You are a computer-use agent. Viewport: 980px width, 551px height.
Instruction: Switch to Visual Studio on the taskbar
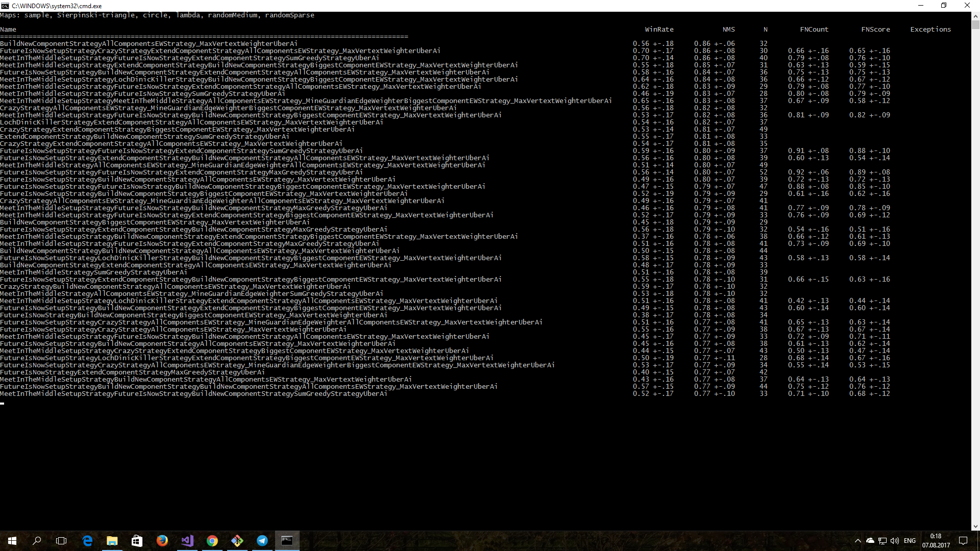pos(187,541)
